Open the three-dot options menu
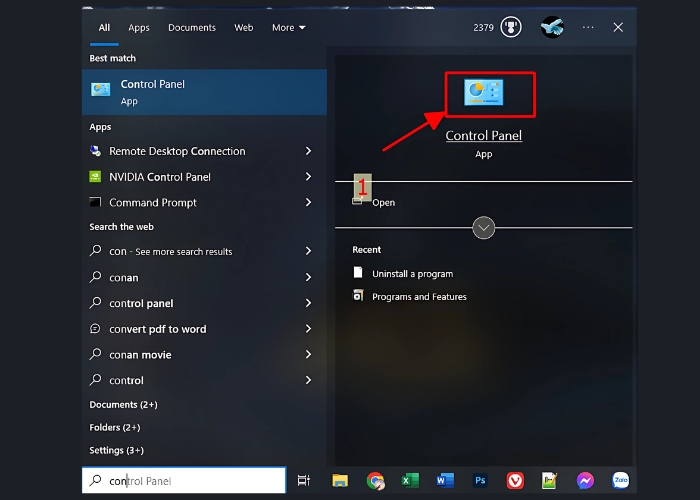 (588, 27)
